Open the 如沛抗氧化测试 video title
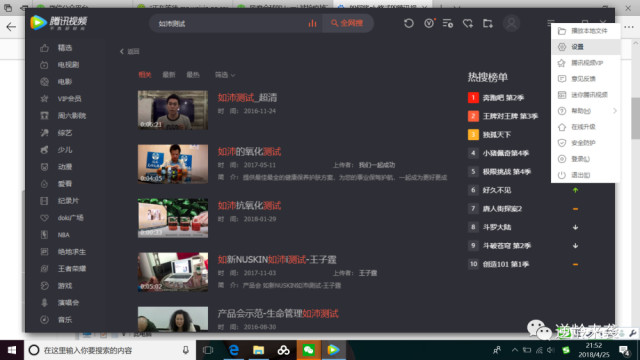Viewport: 640px width, 360px height. click(x=249, y=206)
